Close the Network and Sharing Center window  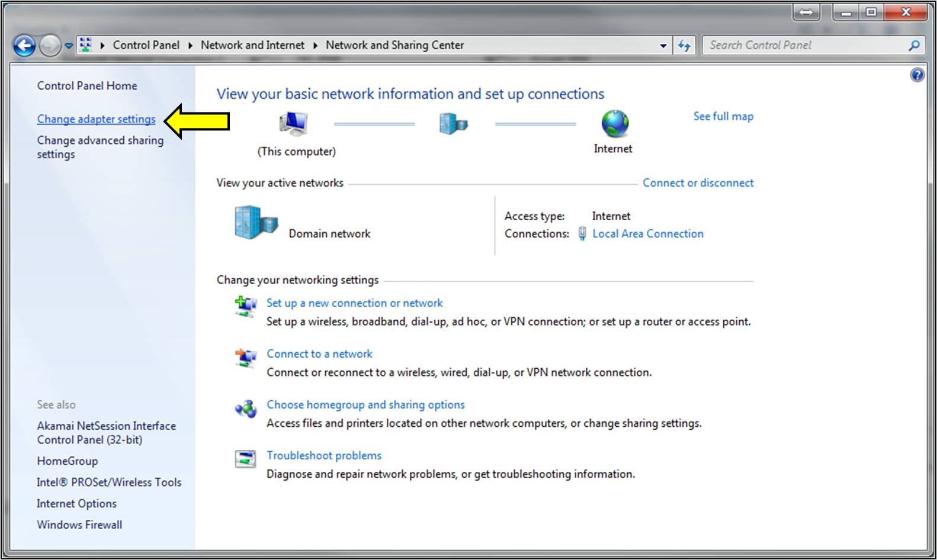pos(906,12)
